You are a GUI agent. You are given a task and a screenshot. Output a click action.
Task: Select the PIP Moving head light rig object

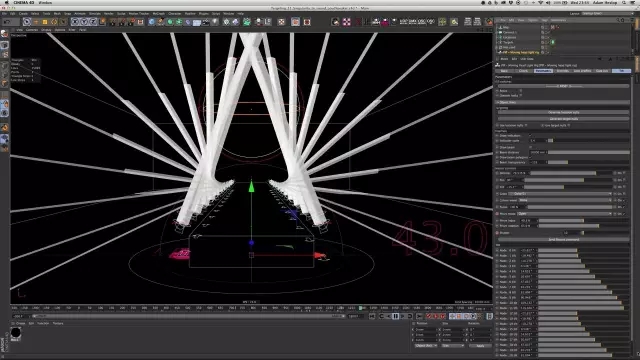pos(521,52)
